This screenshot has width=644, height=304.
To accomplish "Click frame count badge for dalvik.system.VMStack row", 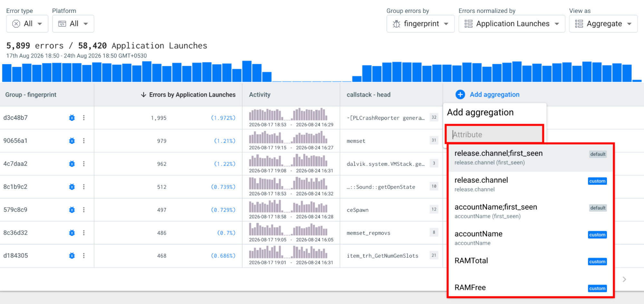I will pos(434,163).
